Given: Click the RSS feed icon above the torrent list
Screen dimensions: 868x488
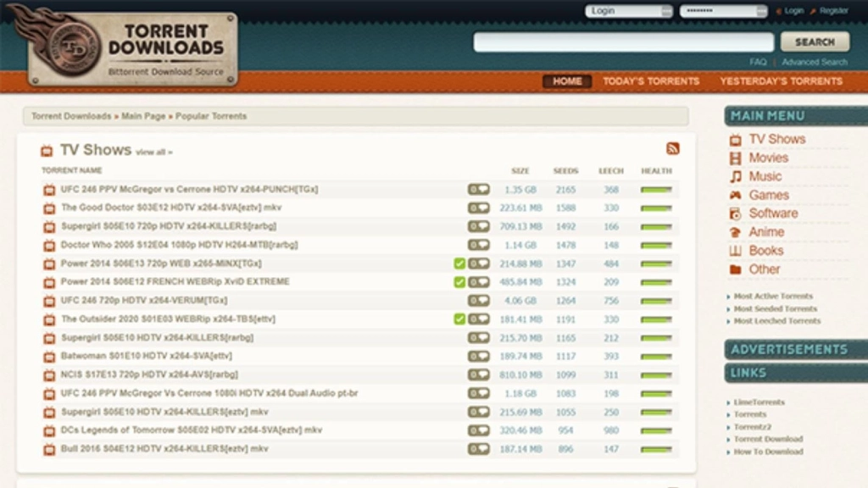Looking at the screenshot, I should [x=672, y=147].
